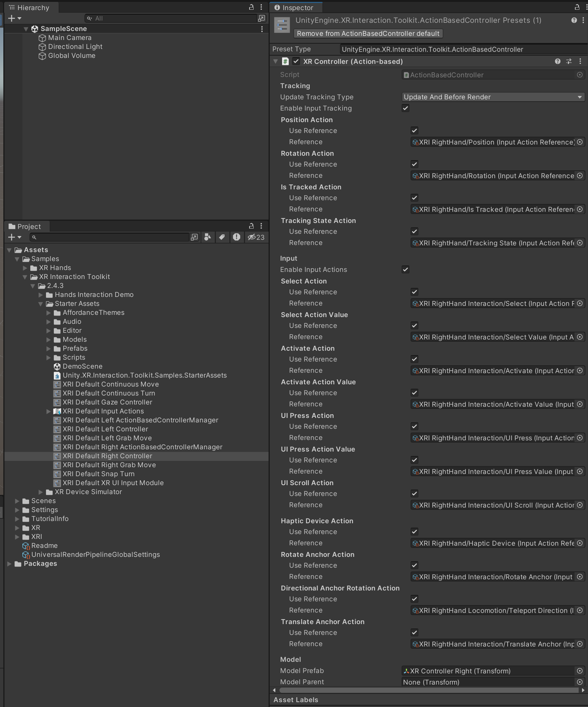This screenshot has height=707, width=588.
Task: Select XRI Default Left Controller preset
Action: pos(105,429)
